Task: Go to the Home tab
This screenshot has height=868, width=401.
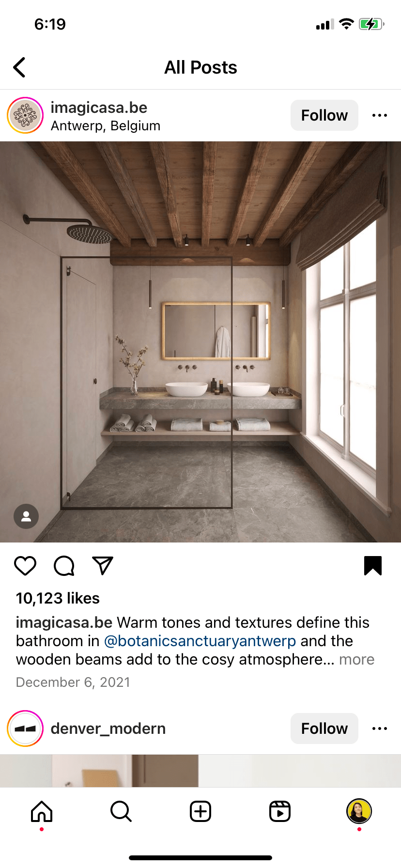Action: pos(42,811)
